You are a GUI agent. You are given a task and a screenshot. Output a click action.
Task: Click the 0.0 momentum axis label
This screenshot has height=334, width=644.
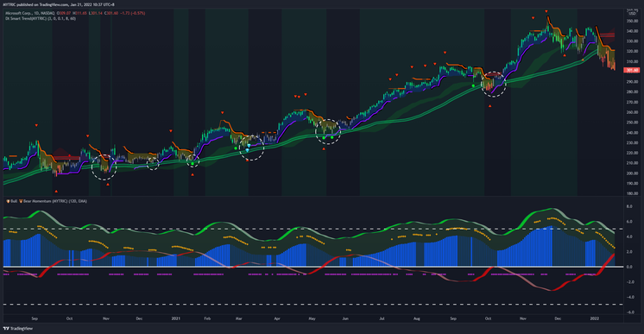(x=629, y=267)
